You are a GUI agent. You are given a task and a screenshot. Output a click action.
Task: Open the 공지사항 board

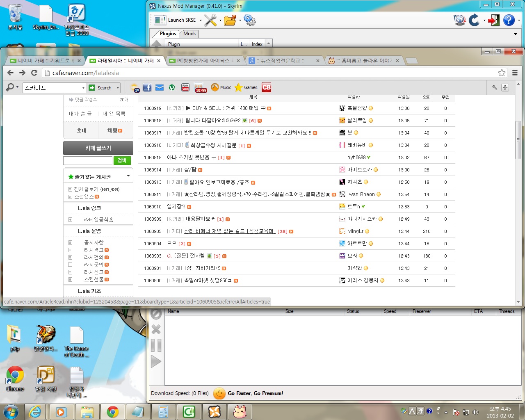(x=94, y=242)
